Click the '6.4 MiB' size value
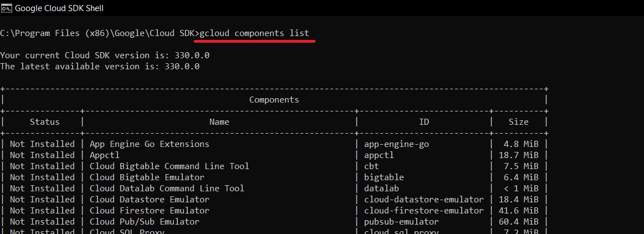644x234 pixels. [x=521, y=177]
